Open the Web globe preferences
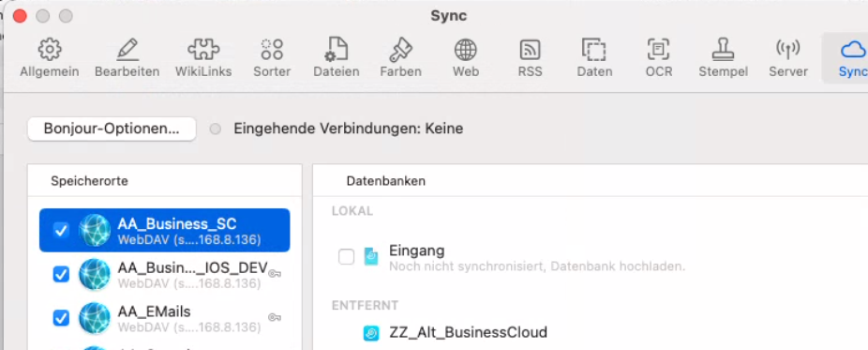Viewport: 868px width, 350px height. coord(466,57)
